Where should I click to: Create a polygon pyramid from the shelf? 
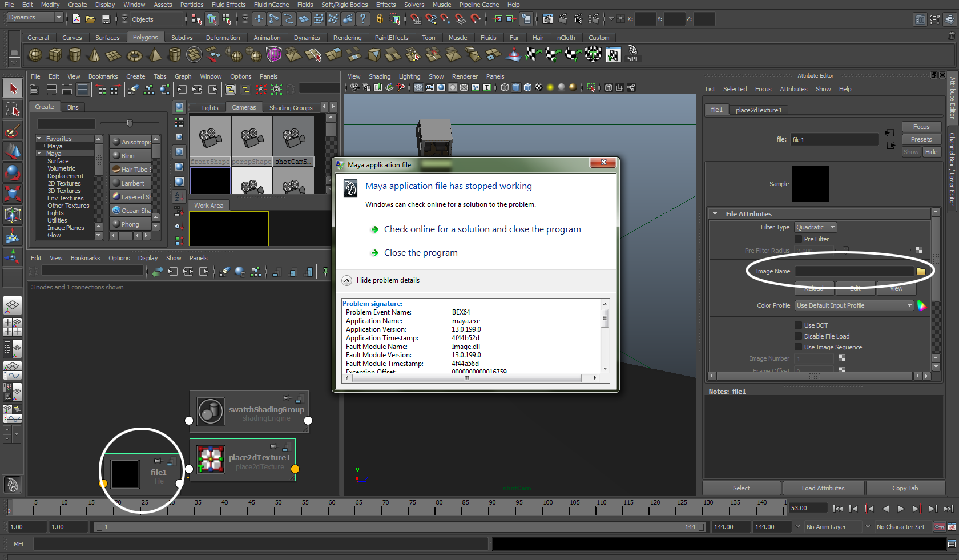pos(155,55)
